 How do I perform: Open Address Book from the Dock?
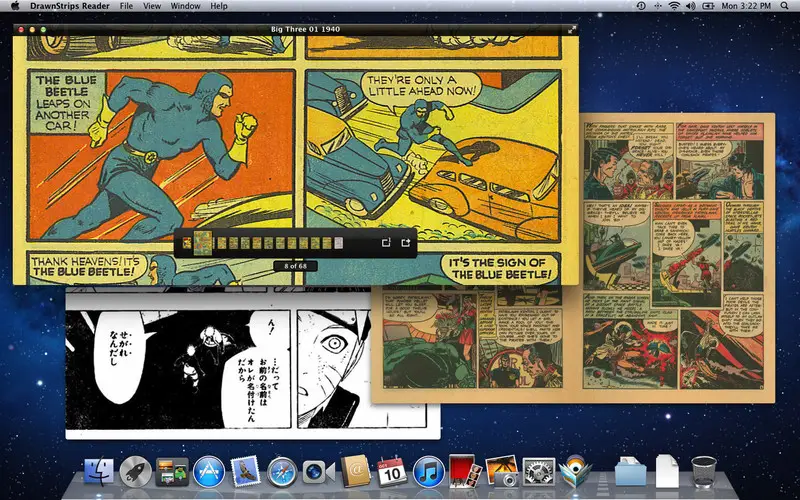(x=356, y=471)
